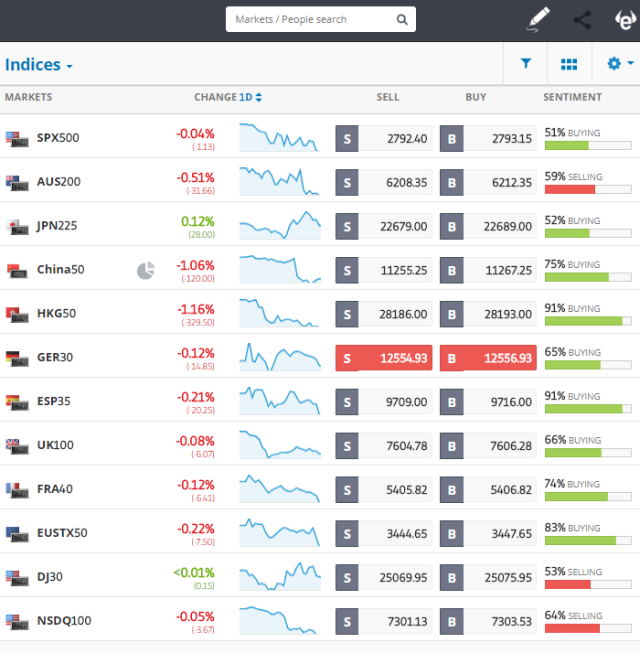Click the AUS200 sentiment bar
The image size is (640, 653).
click(587, 189)
